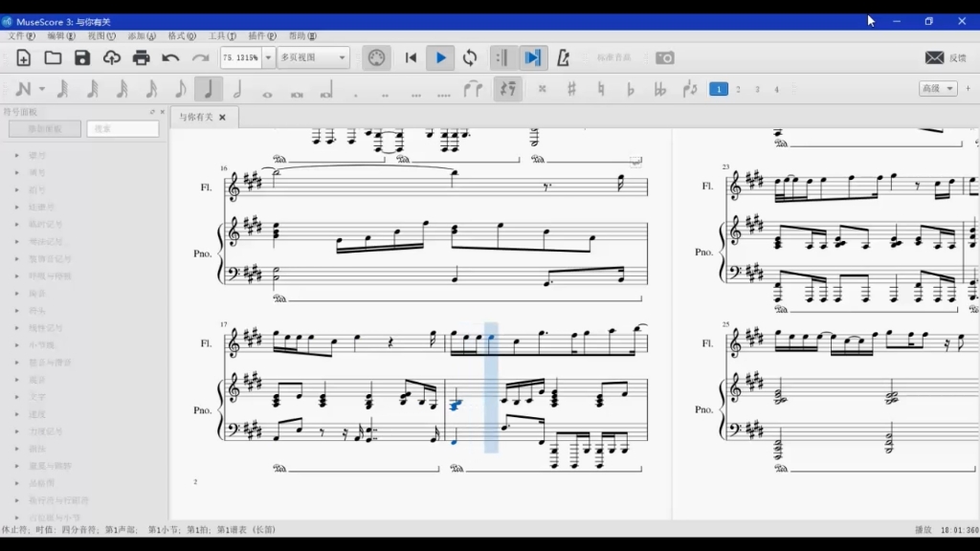Create a new score with the new-file icon
The height and width of the screenshot is (551, 980).
[x=23, y=58]
